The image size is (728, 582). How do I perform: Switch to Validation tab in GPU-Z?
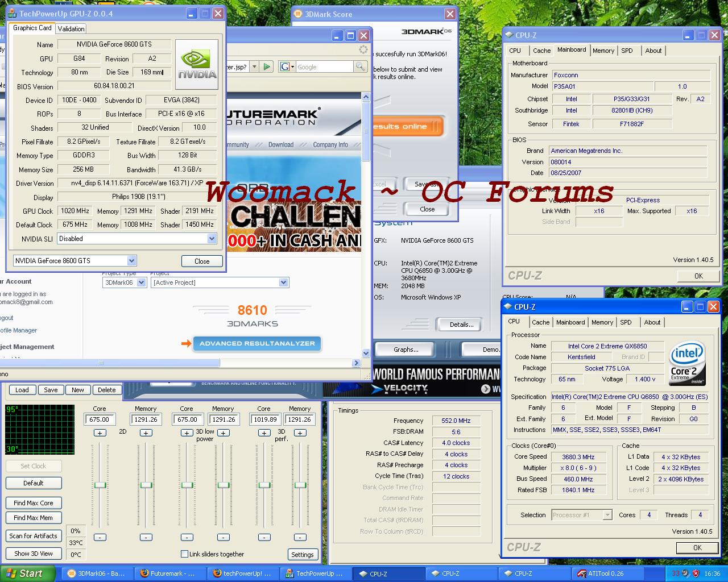[x=71, y=28]
